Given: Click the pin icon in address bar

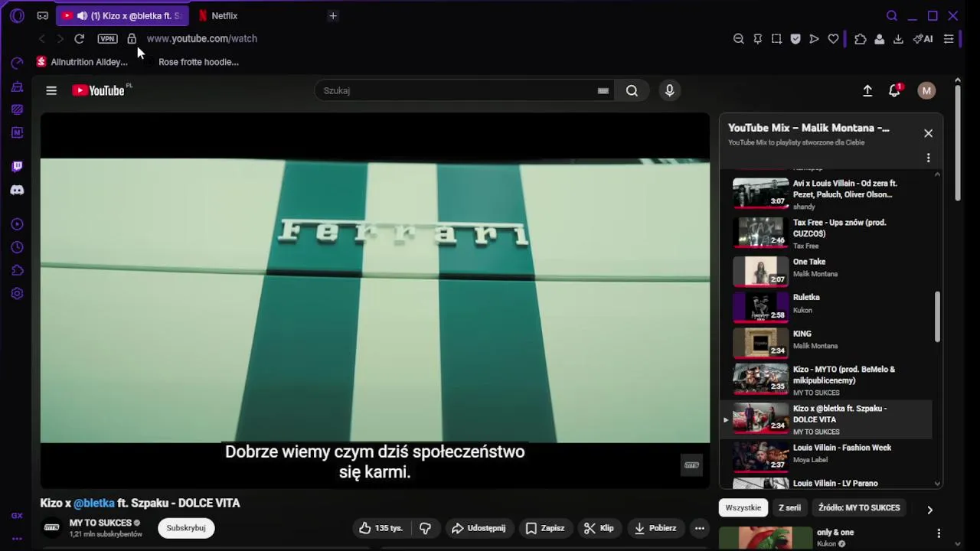Looking at the screenshot, I should (x=758, y=38).
